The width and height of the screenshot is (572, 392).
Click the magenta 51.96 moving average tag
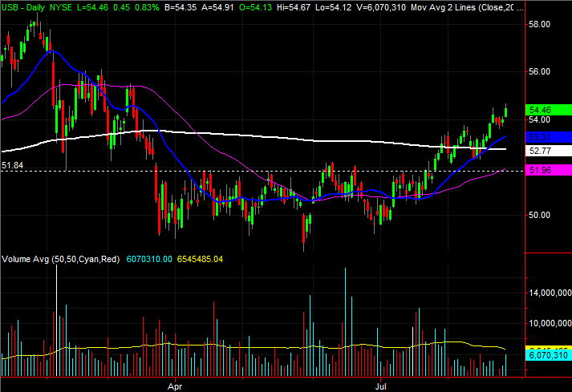coord(548,170)
